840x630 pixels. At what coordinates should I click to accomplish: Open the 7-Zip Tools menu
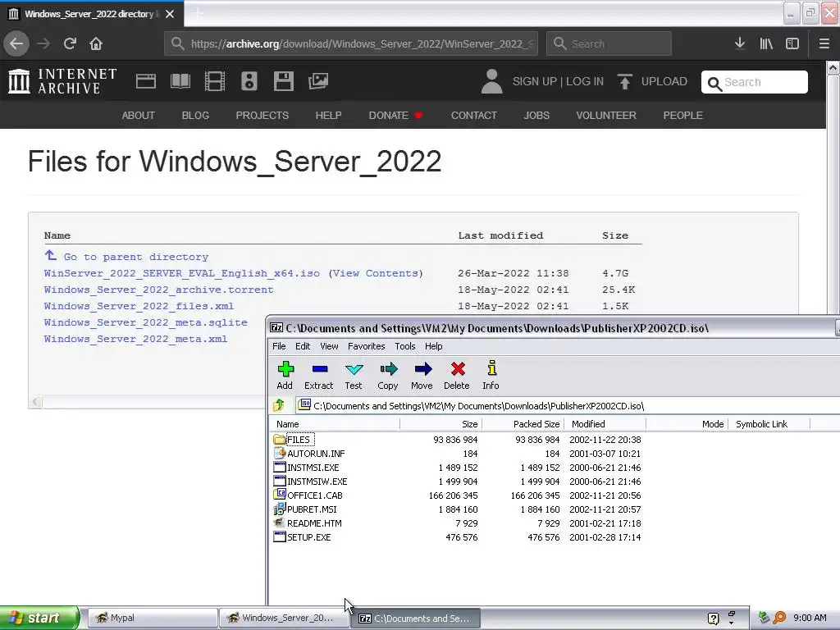[x=405, y=346]
